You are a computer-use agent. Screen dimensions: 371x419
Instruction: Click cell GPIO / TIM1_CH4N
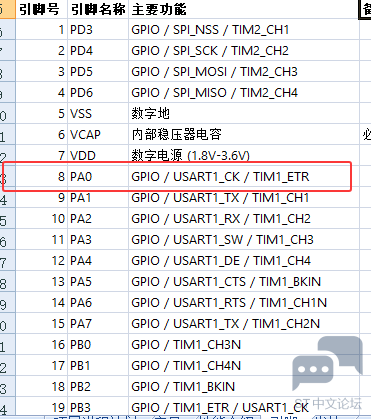[x=244, y=366]
